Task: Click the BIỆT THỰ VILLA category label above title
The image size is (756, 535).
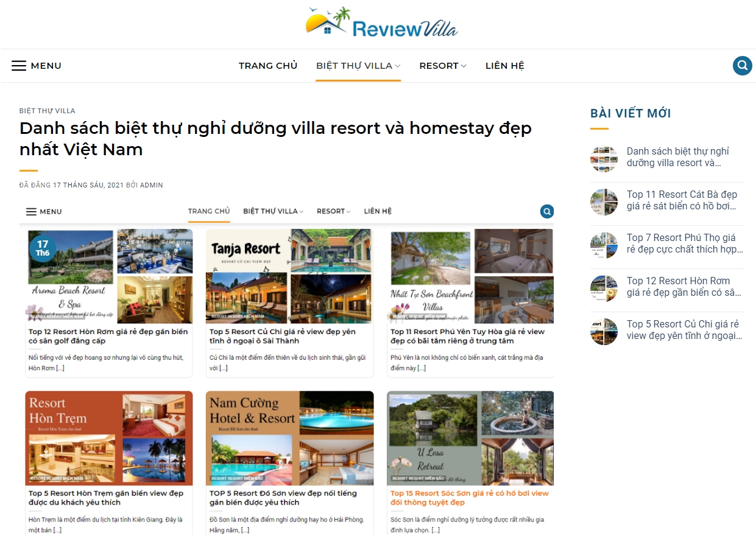Action: coord(48,111)
